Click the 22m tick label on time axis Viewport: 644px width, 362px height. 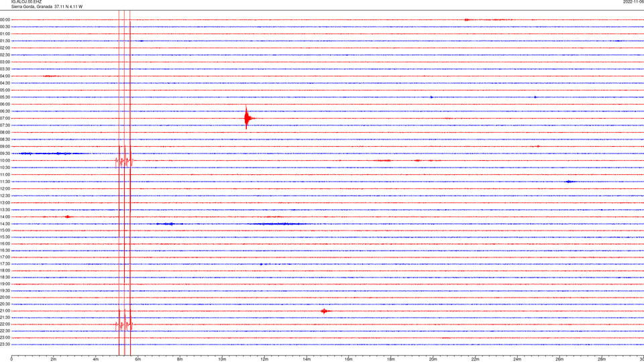click(x=475, y=359)
